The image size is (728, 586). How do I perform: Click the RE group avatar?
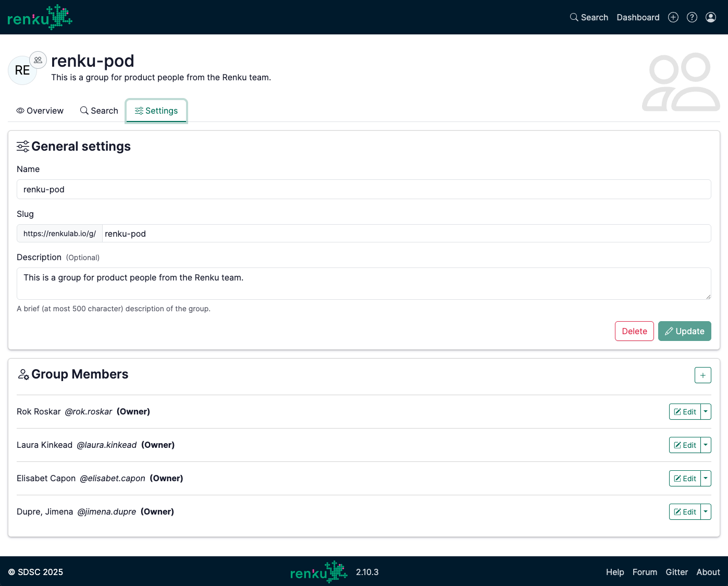tap(22, 70)
